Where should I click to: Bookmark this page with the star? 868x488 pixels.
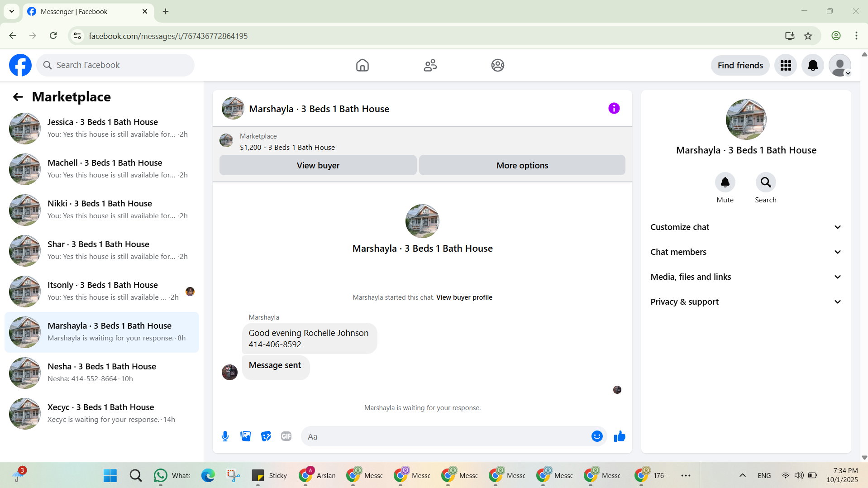(x=808, y=36)
